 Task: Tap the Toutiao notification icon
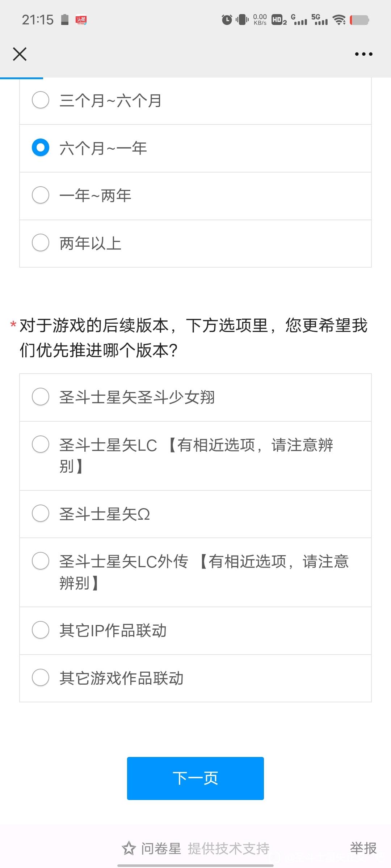coord(81,20)
